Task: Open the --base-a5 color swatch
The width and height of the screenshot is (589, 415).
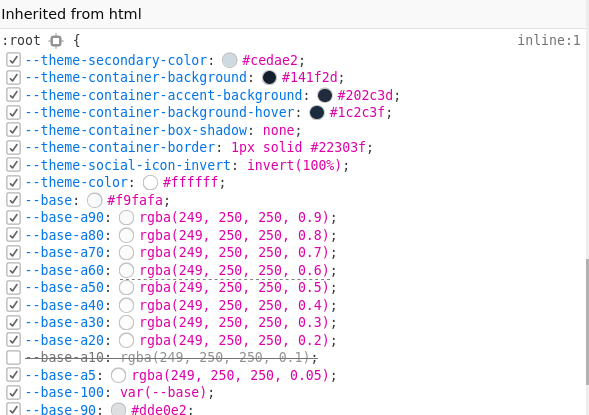Action: (119, 375)
